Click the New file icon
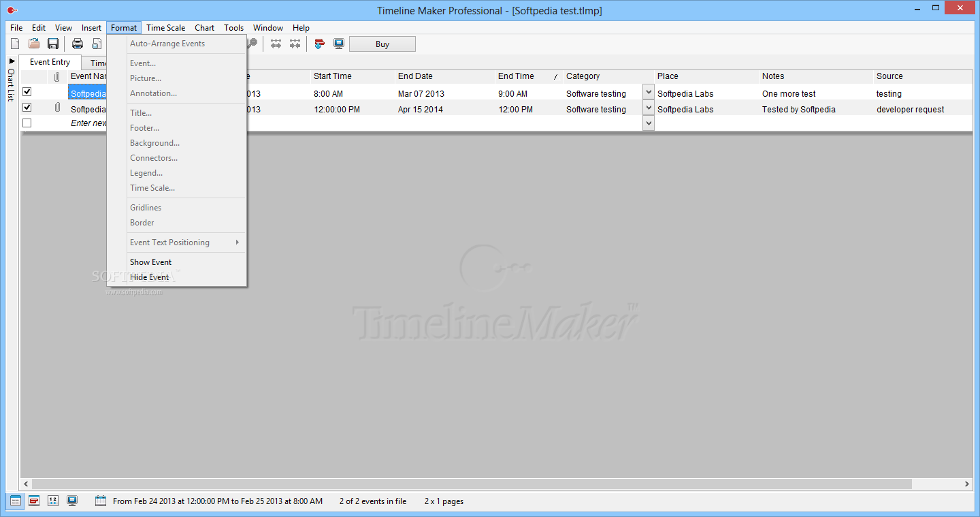Screen dimensions: 980x517 (15, 44)
